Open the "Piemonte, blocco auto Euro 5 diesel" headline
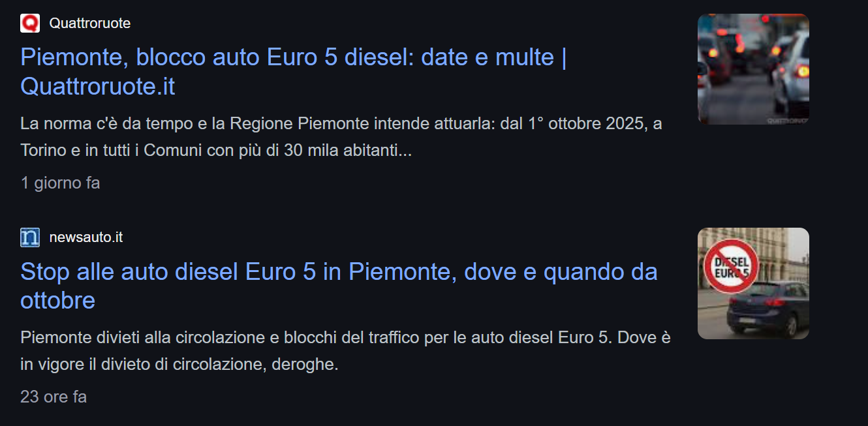 click(293, 58)
